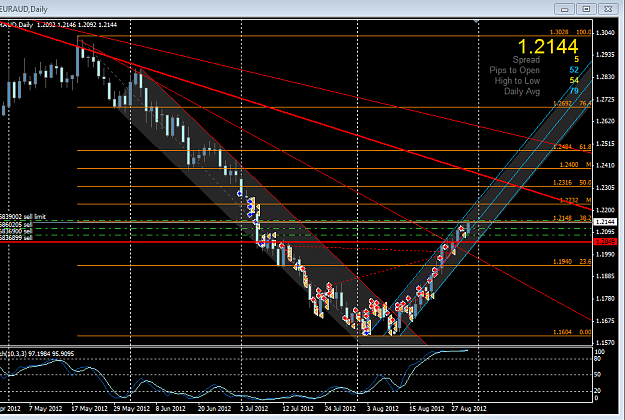Click the 6860205 sell order label
625x420 pixels.
tap(16, 225)
